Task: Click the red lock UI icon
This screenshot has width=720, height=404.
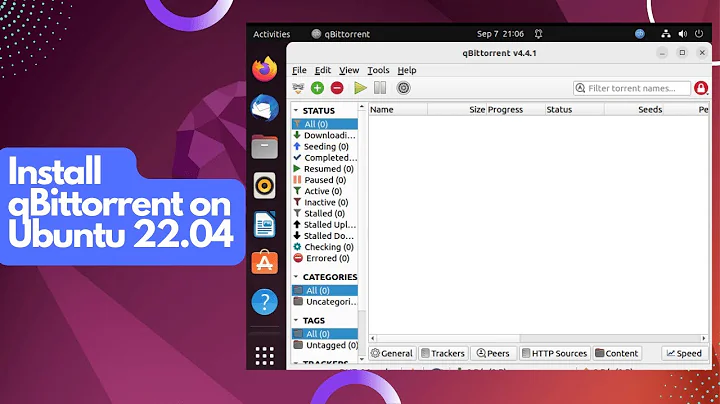Action: click(x=701, y=88)
